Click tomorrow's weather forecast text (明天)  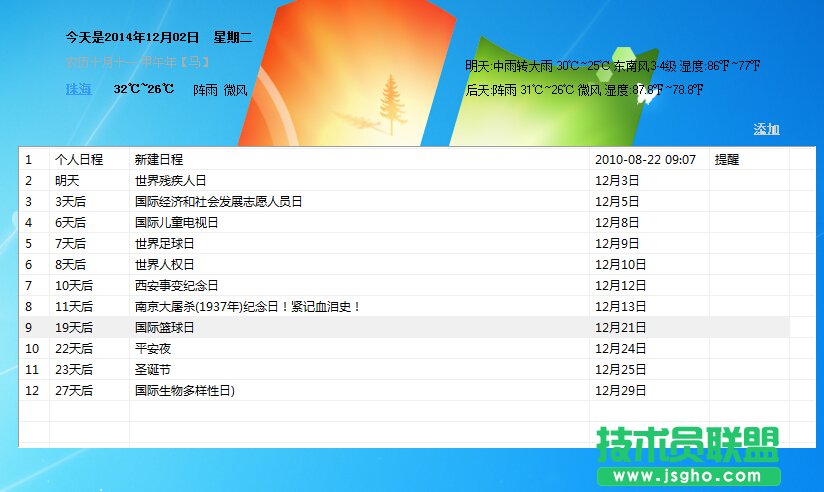point(612,66)
